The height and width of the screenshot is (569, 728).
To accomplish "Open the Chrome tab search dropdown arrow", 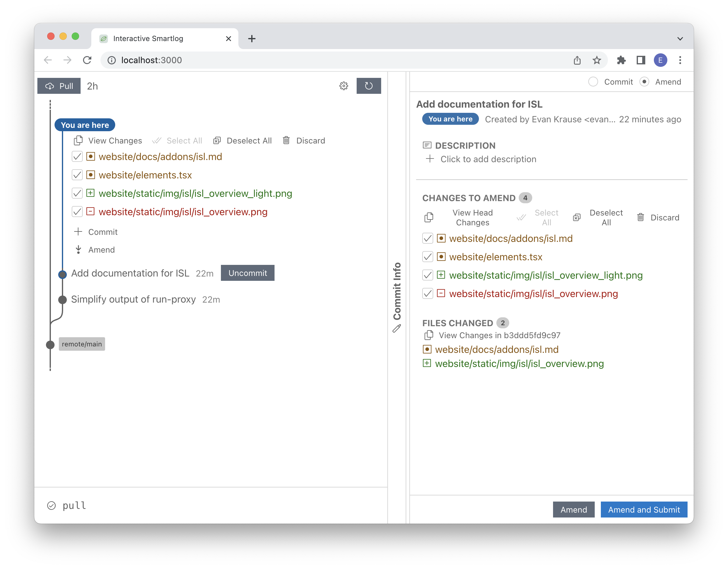I will [680, 39].
